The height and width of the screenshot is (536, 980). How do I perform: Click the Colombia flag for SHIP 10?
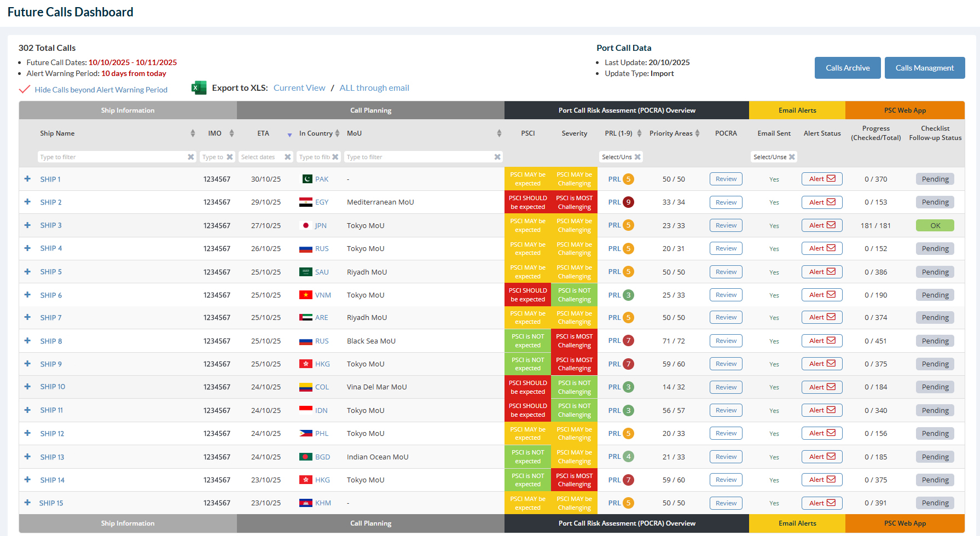[306, 387]
